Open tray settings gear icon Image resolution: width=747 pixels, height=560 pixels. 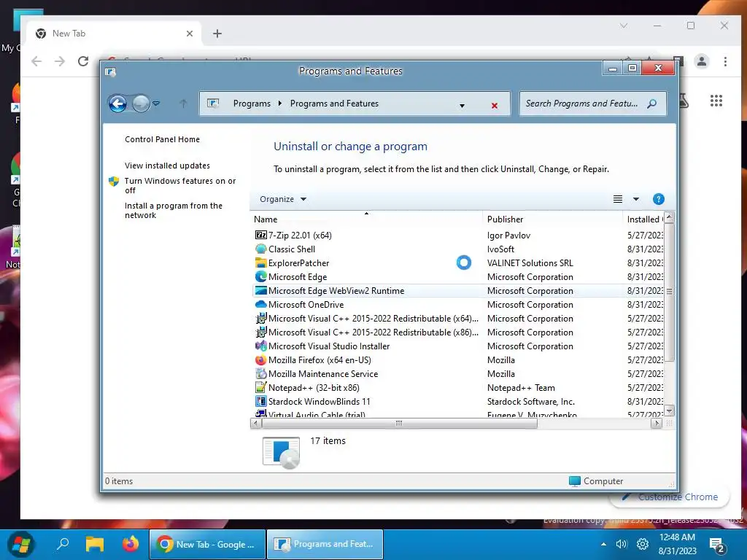point(643,544)
